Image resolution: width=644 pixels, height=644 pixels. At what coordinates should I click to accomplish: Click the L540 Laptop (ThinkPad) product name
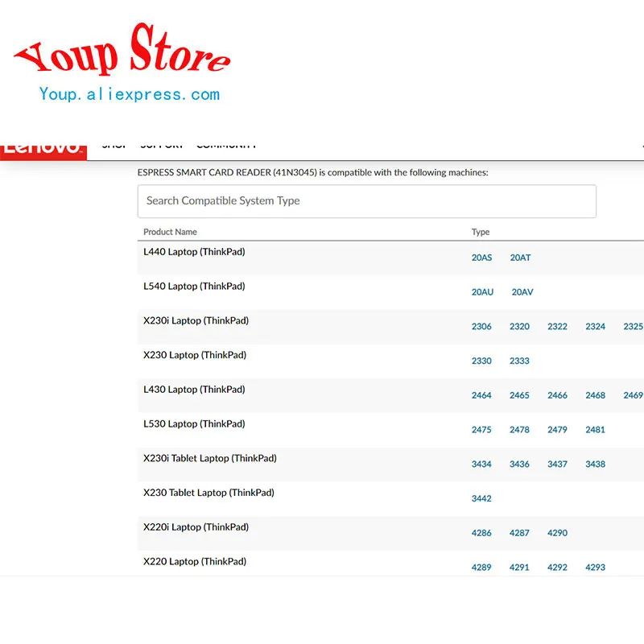194,287
